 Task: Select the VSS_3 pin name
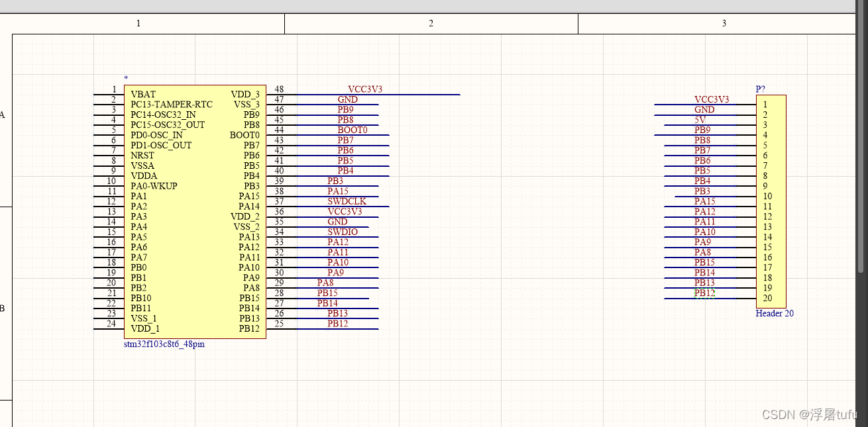[246, 105]
